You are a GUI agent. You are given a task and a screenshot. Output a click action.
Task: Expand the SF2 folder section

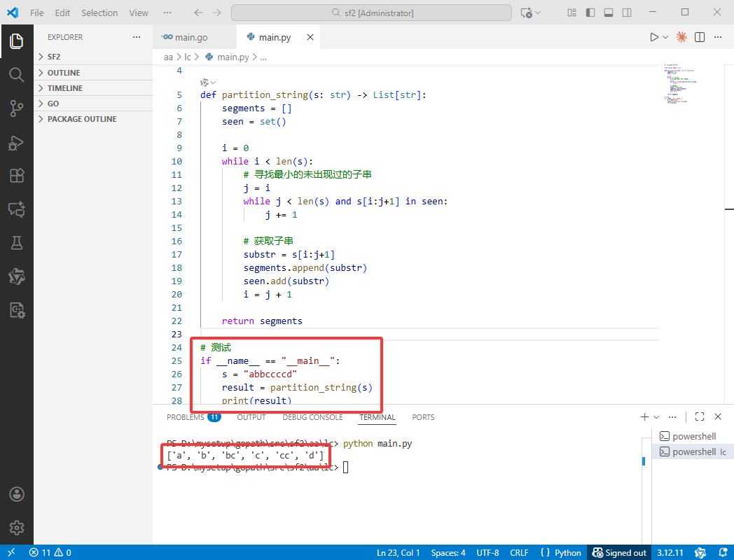pyautogui.click(x=93, y=57)
